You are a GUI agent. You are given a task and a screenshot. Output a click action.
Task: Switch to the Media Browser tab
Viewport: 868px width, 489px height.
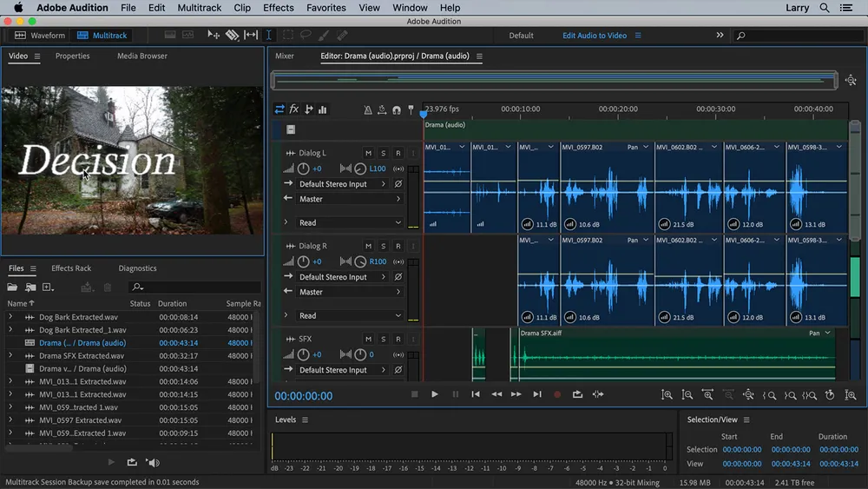(142, 56)
